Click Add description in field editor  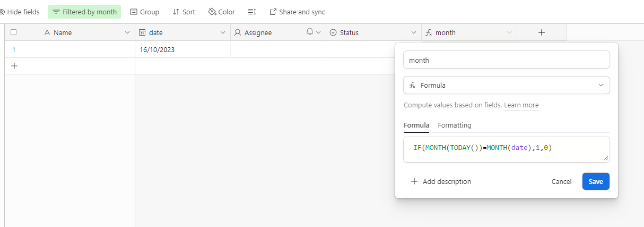click(x=441, y=181)
